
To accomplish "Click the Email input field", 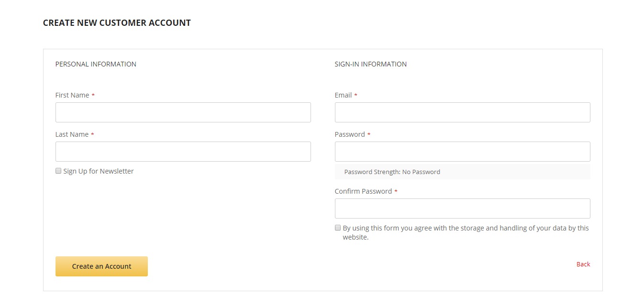I will 462,112.
